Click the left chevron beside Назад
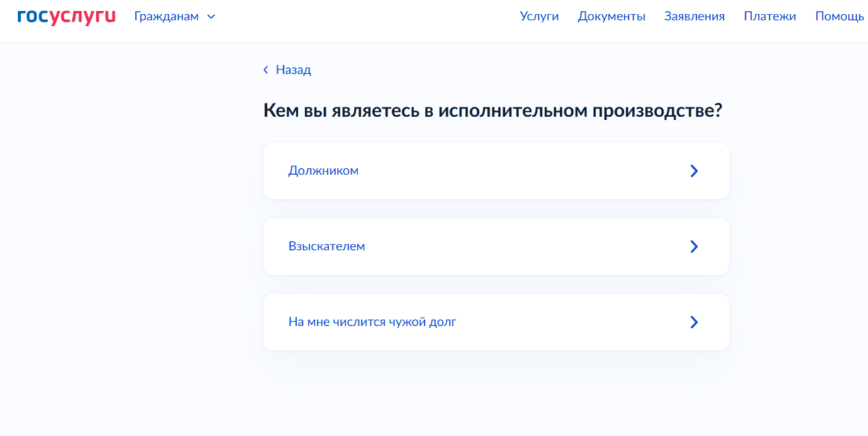 (x=266, y=70)
